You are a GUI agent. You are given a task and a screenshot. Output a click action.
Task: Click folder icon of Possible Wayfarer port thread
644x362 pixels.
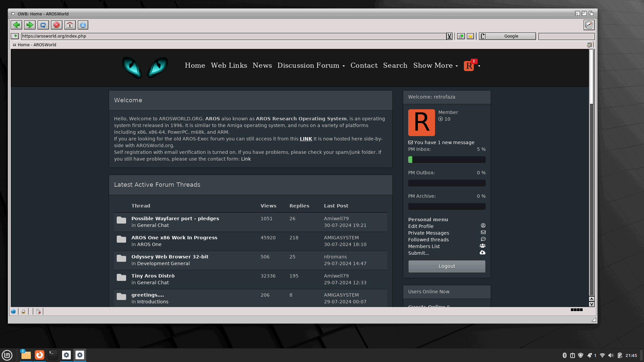[121, 220]
